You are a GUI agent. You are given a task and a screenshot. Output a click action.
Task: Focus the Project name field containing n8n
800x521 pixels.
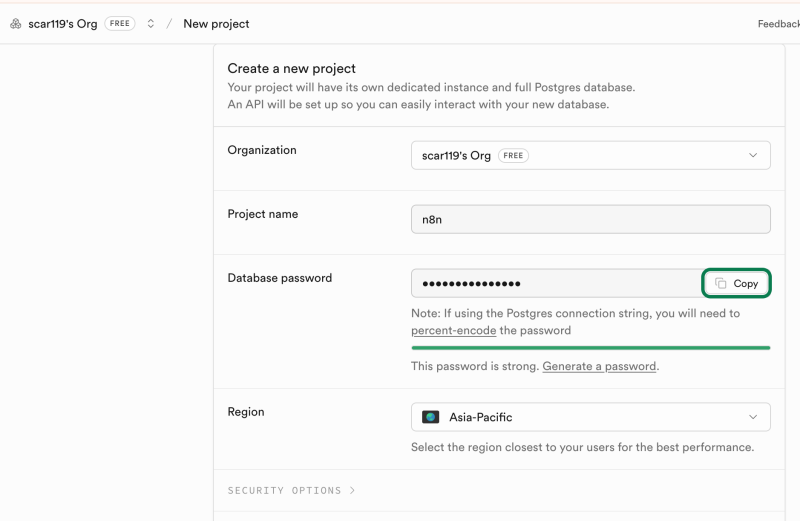(590, 219)
